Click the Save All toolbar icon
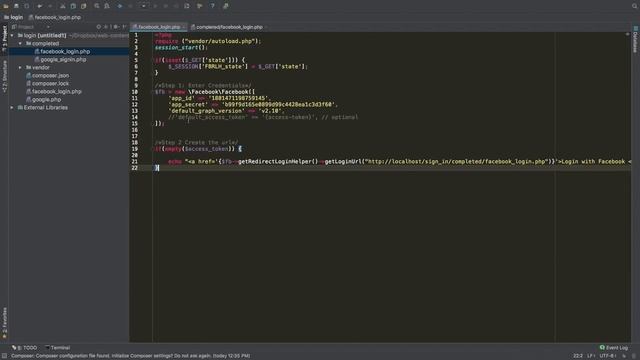 16,6
